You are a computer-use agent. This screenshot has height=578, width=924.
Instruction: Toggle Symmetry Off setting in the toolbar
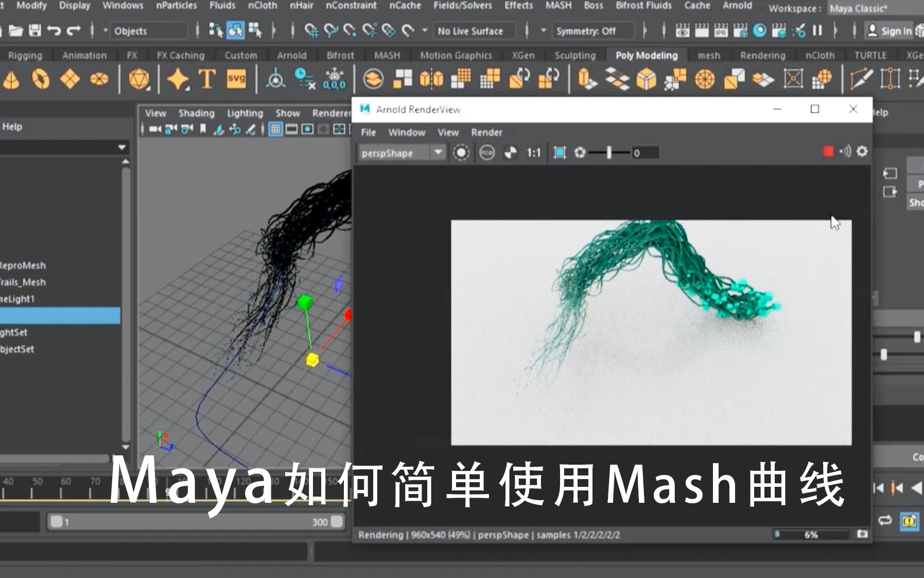tap(592, 30)
